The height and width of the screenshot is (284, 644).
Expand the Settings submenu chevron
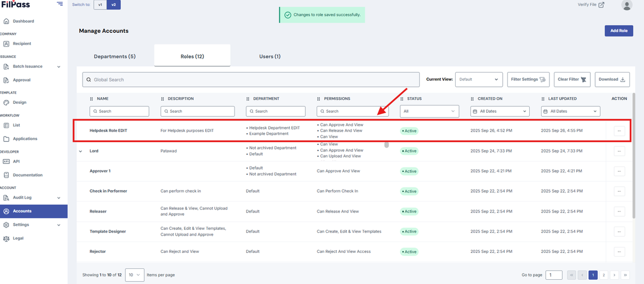tap(58, 224)
